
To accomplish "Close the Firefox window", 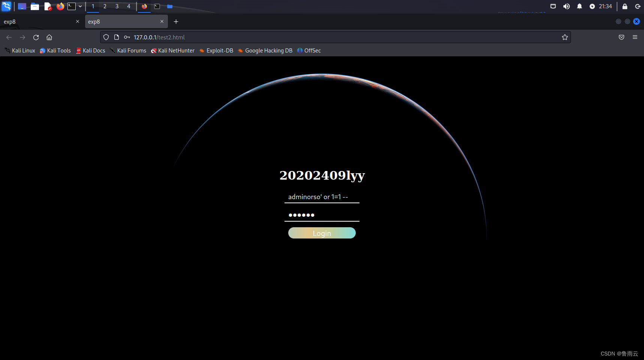I will coord(637,21).
